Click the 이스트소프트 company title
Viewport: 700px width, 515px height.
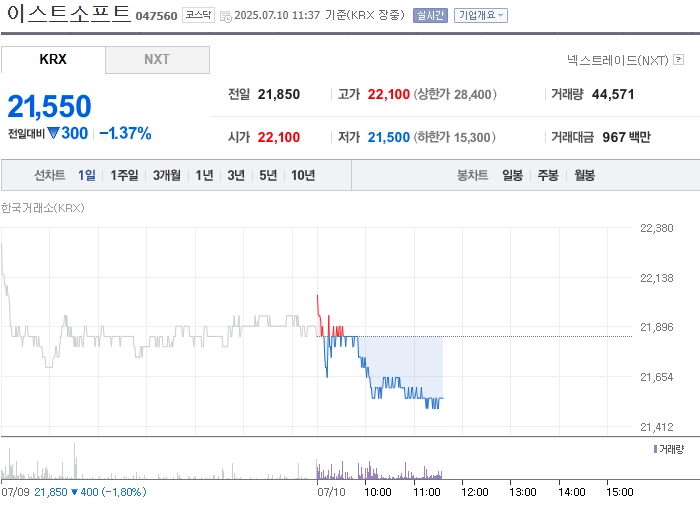[68, 13]
